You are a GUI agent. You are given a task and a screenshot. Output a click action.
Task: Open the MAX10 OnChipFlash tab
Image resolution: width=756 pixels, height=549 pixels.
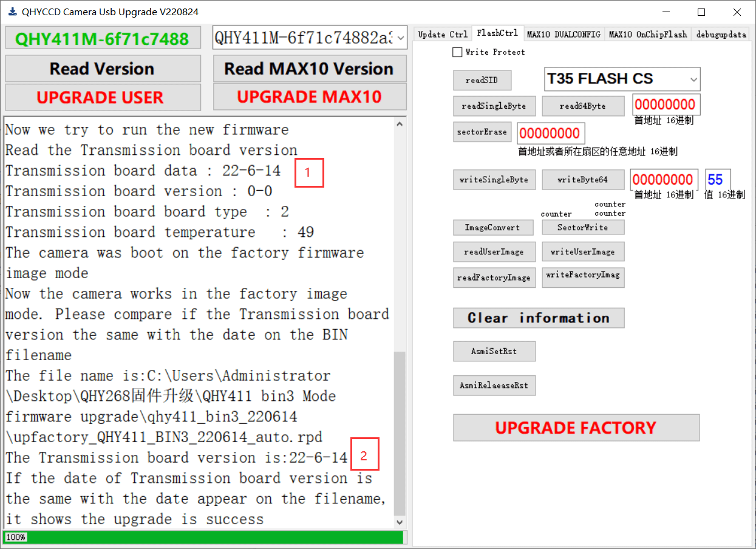(x=648, y=34)
